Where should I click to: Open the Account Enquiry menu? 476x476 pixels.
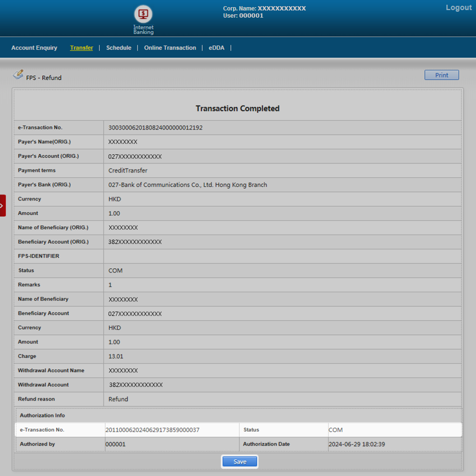(34, 48)
